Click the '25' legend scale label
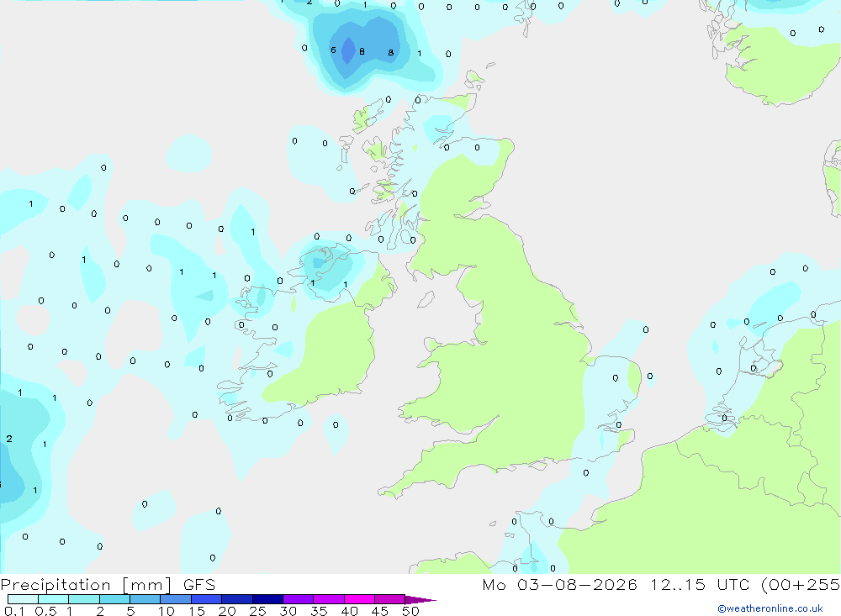The width and height of the screenshot is (841, 616). click(x=257, y=611)
